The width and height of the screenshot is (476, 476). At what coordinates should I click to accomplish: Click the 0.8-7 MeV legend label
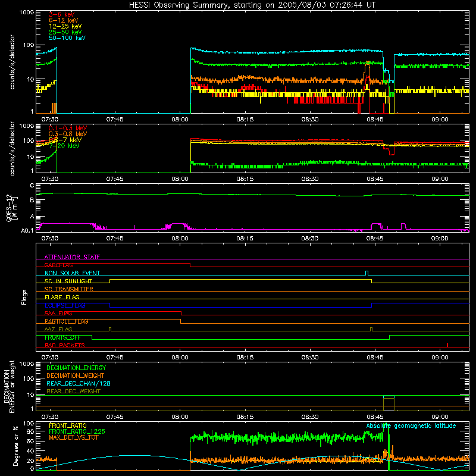point(65,140)
